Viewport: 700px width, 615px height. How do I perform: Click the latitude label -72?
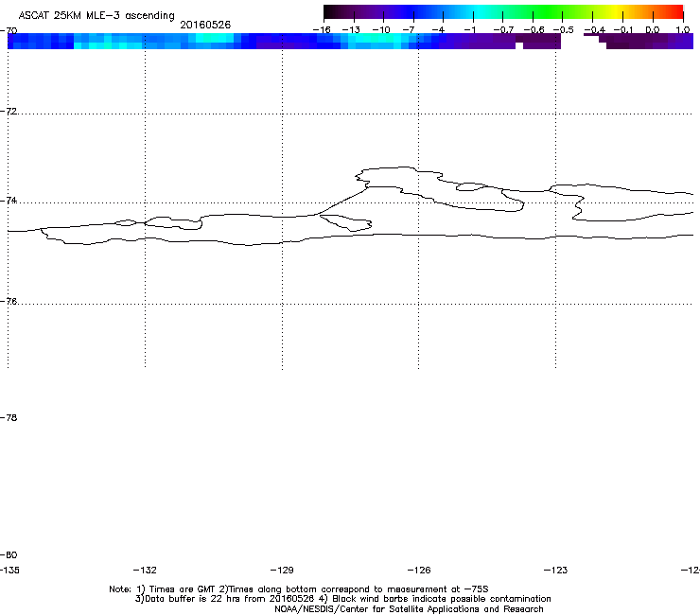9,111
